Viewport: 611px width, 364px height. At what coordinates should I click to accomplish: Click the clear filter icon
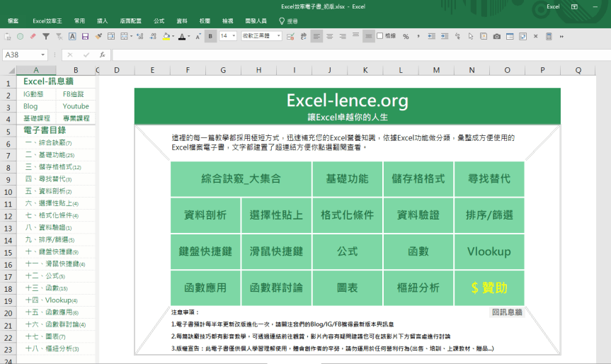59,36
